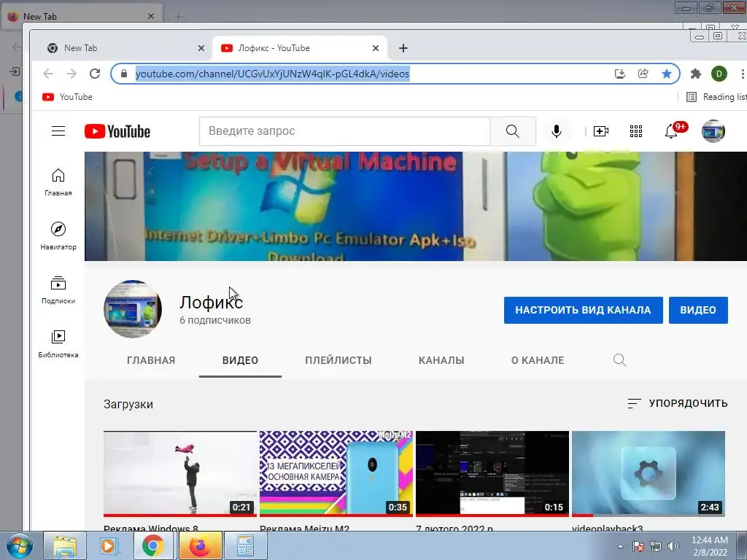Image resolution: width=747 pixels, height=560 pixels.
Task: Open notifications bell with 9+ badge
Action: [x=671, y=131]
